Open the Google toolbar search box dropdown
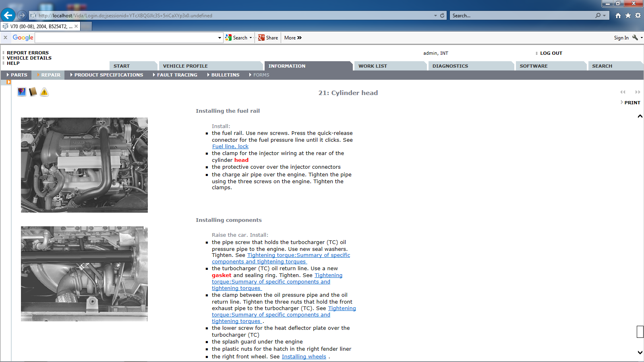This screenshot has height=362, width=644. pos(219,38)
